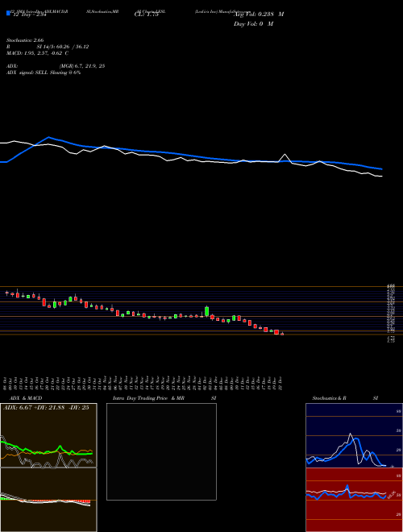Click the 'ADX: 6.67 +DY: 21.88 -DY: 25' header
403x532 pixels.
(46, 408)
